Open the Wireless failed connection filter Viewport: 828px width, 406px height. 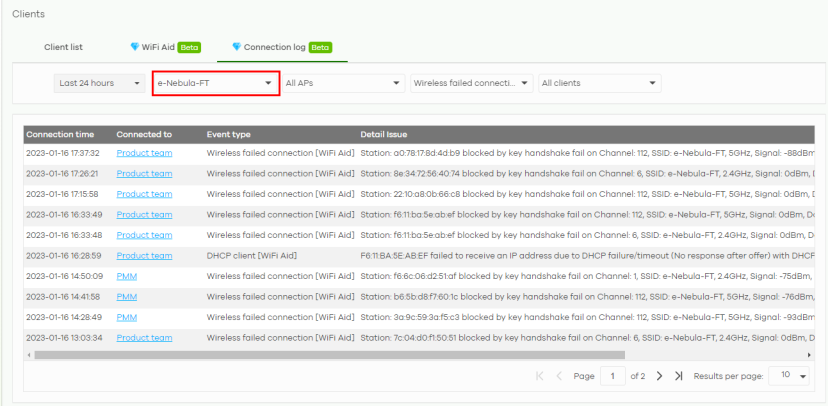tap(471, 83)
